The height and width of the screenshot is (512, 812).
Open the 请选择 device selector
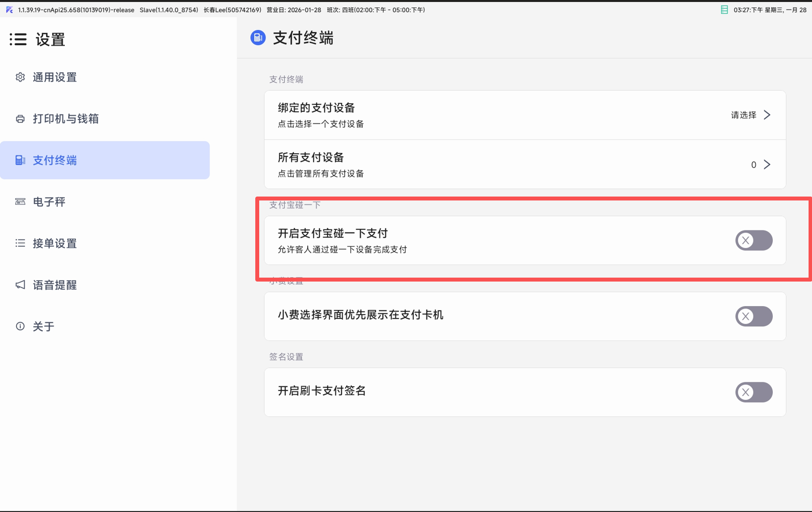[743, 115]
